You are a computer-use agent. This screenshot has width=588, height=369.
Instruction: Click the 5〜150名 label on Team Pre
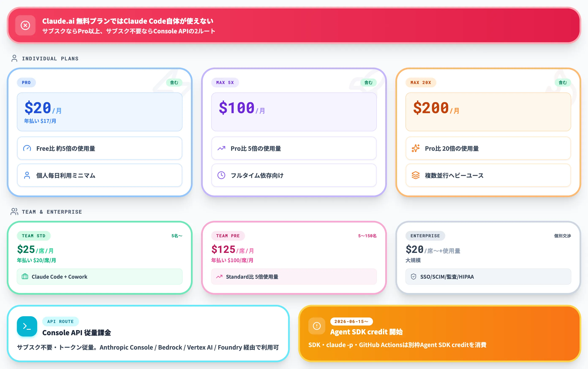(367, 236)
